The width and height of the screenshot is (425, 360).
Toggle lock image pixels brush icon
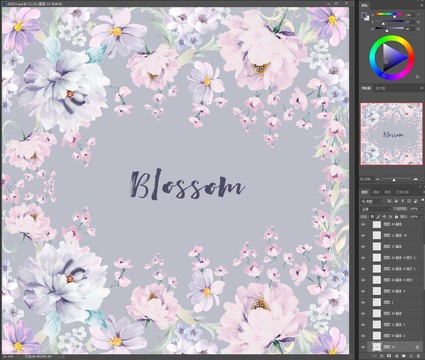tap(378, 217)
